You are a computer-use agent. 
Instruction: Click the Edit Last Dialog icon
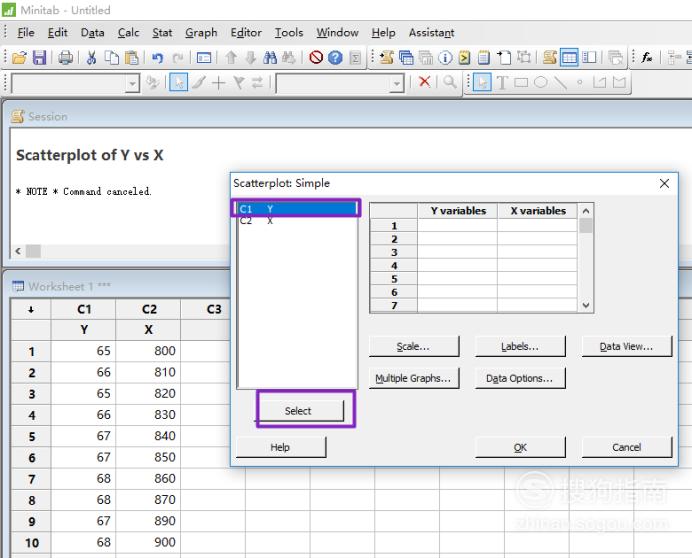pos(204,57)
